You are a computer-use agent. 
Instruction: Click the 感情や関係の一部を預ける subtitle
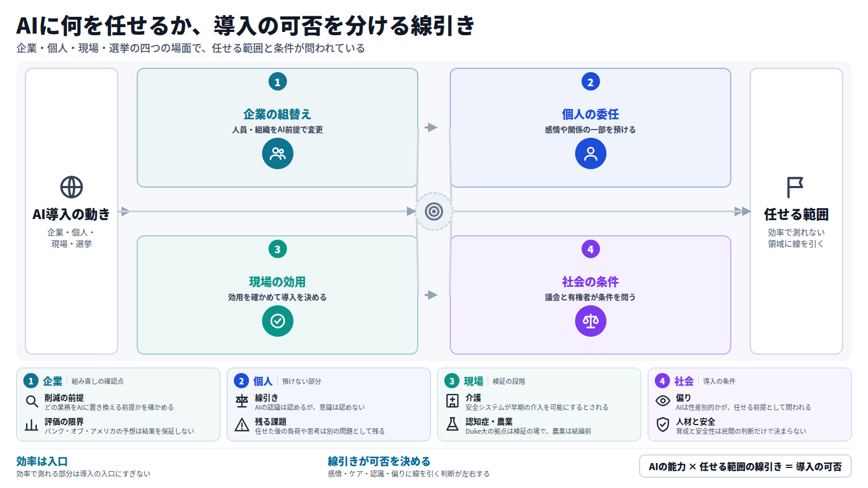tap(590, 130)
